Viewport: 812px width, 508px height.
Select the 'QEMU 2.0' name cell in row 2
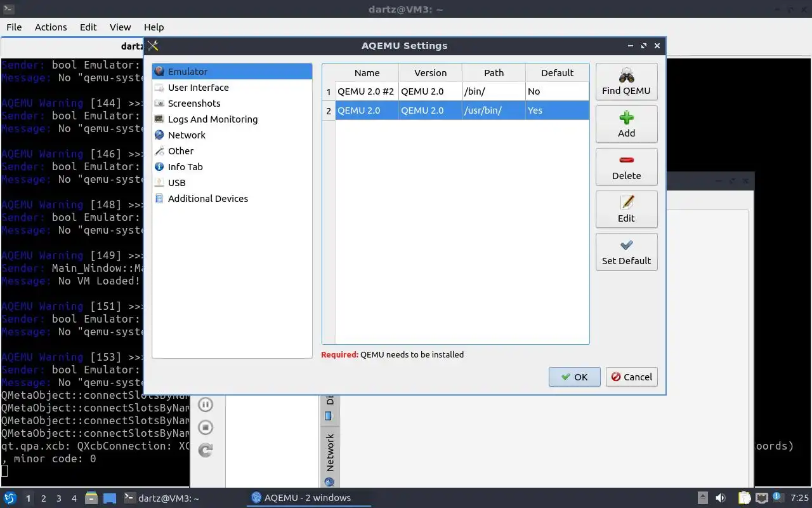point(367,110)
